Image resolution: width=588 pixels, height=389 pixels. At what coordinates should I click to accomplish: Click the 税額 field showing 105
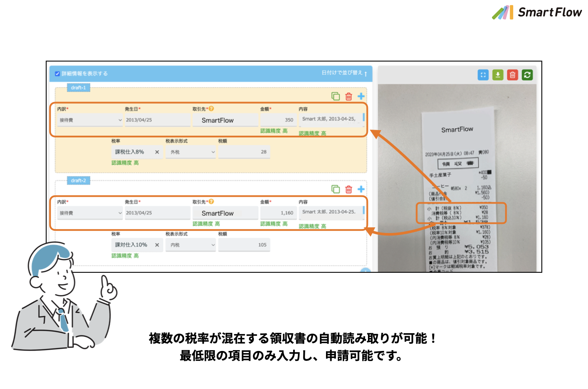click(244, 245)
